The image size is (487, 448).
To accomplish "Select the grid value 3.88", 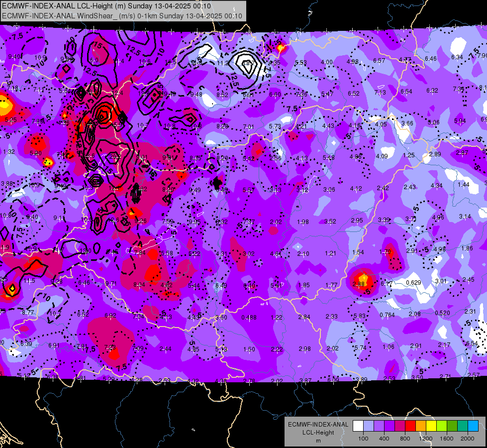I will [7, 183].
